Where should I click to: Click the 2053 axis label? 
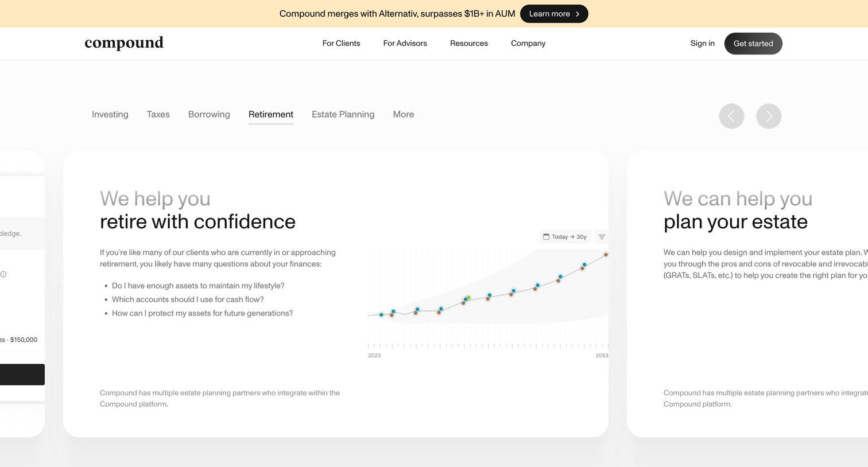coord(602,356)
